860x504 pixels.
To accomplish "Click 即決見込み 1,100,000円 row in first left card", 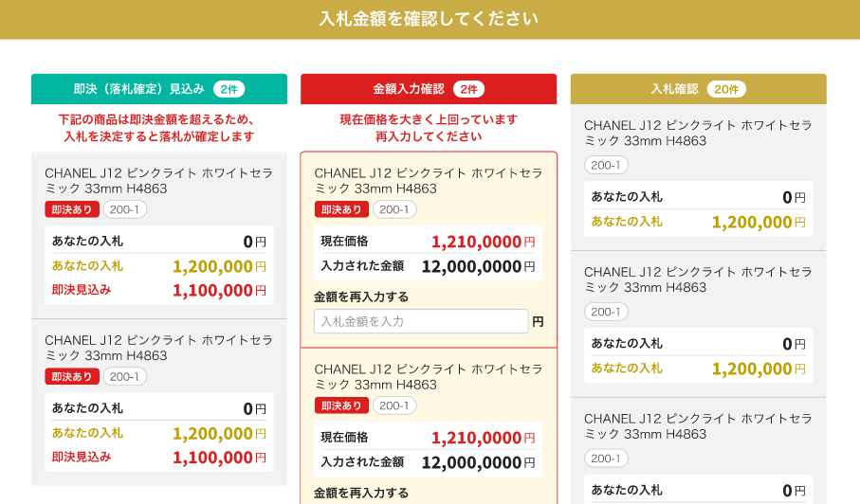I will (x=158, y=290).
